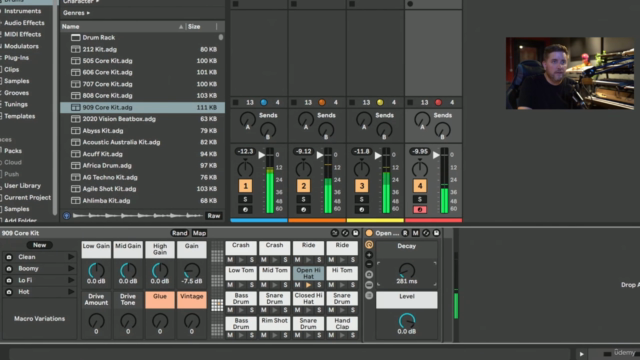640x360 pixels.
Task: Click the Gain macro knob showing -7.5 dB
Action: point(191,271)
